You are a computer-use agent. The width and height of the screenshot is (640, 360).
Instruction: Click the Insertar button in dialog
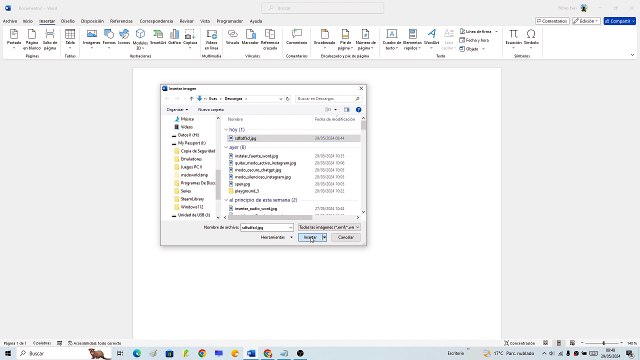click(x=310, y=237)
